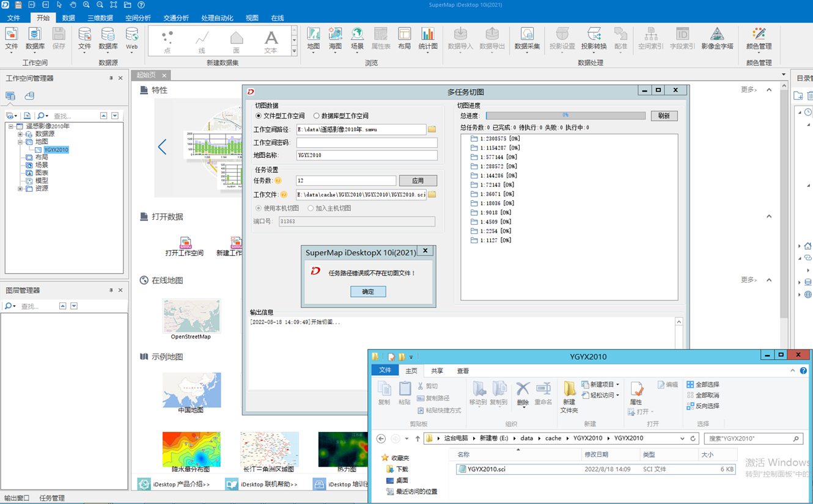
Task: Expand the 资源 tree node
Action: [x=20, y=189]
